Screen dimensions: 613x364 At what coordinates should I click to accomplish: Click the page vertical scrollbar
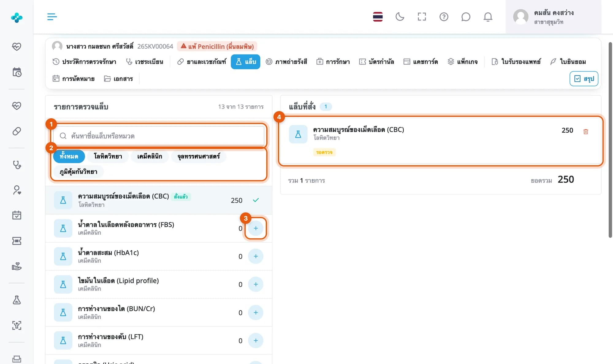tap(610, 139)
